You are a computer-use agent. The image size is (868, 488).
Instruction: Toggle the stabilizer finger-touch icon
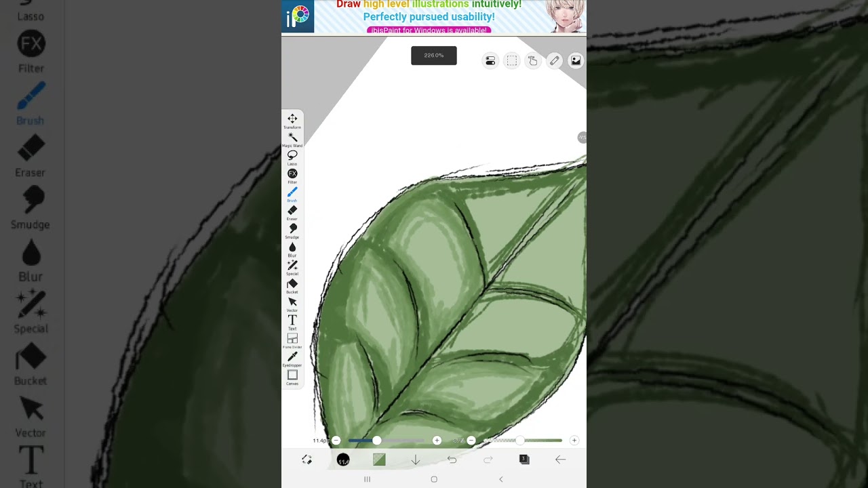click(533, 61)
